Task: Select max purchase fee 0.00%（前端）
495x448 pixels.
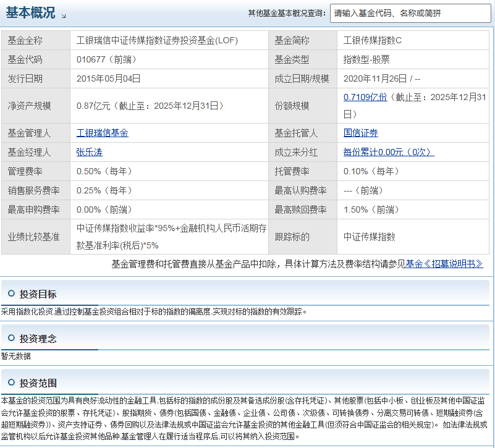Action: click(105, 209)
